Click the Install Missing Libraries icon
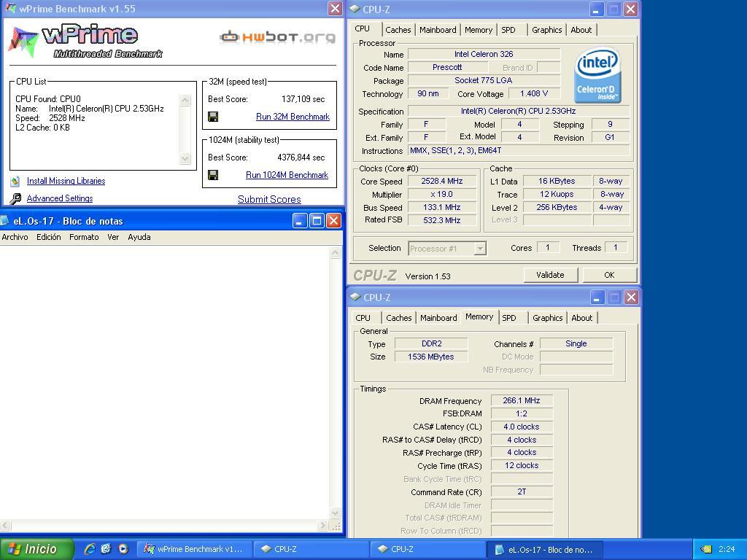Image resolution: width=747 pixels, height=560 pixels. 15,181
